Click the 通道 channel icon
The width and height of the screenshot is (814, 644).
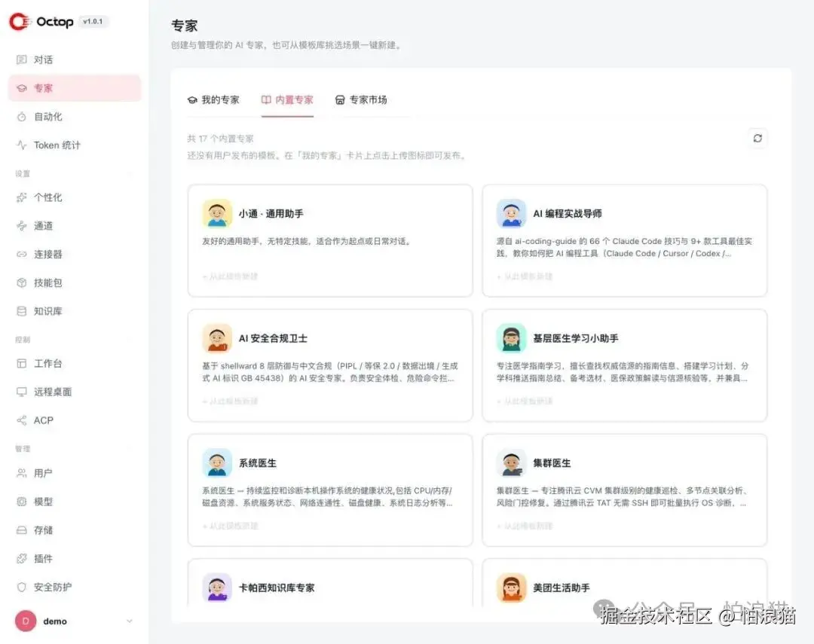[21, 226]
